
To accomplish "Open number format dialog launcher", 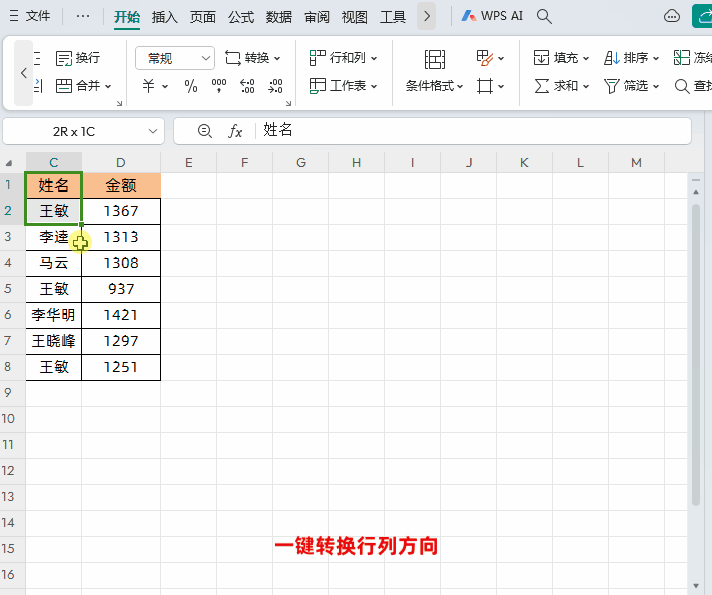I will (x=288, y=104).
